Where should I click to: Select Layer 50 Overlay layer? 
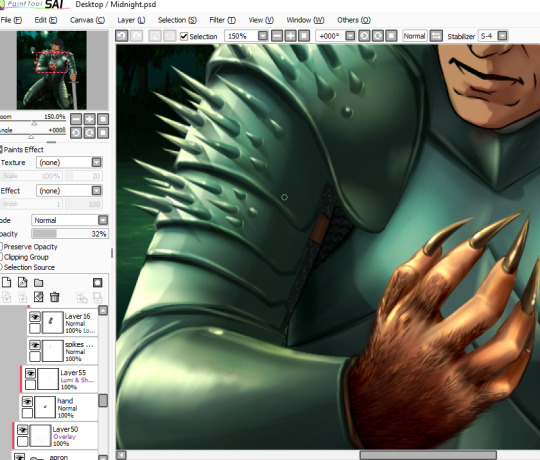[56, 436]
